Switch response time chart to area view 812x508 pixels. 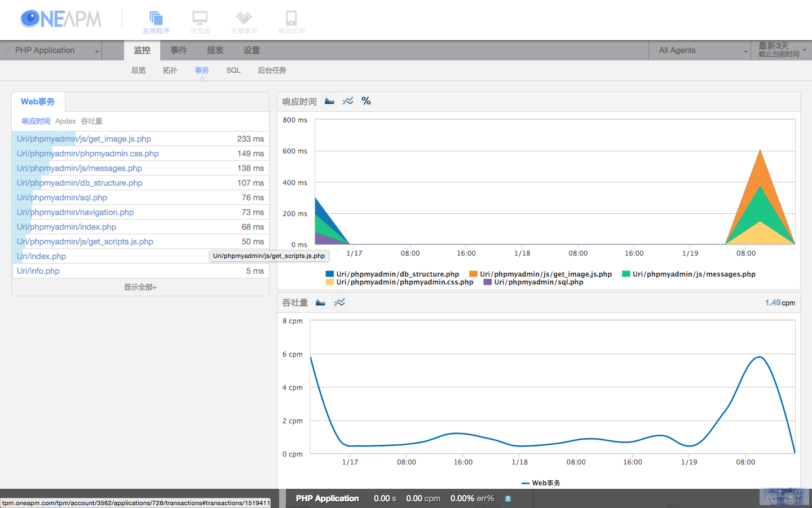(329, 101)
